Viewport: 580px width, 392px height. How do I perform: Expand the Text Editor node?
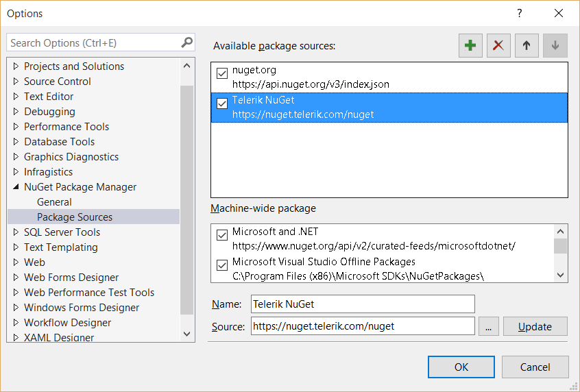click(16, 97)
